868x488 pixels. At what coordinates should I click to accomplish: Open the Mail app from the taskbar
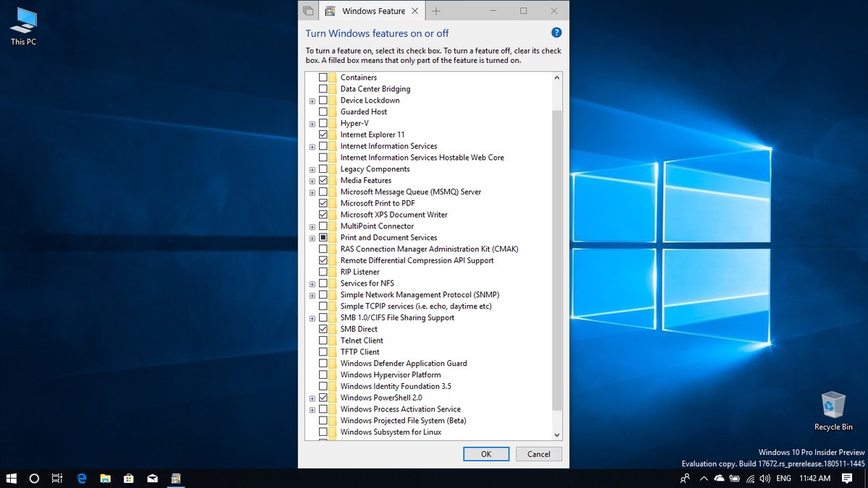(153, 479)
